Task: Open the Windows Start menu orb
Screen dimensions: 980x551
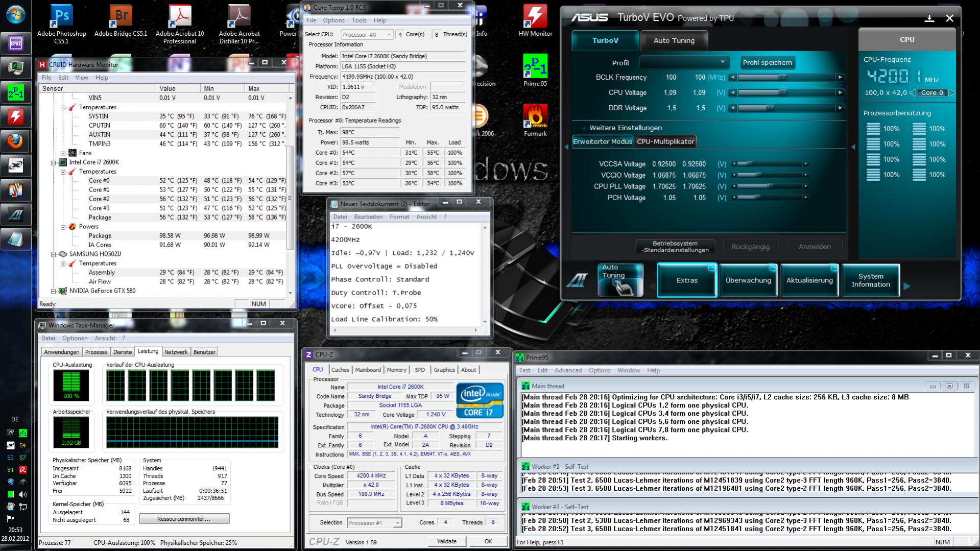Action: click(x=15, y=14)
